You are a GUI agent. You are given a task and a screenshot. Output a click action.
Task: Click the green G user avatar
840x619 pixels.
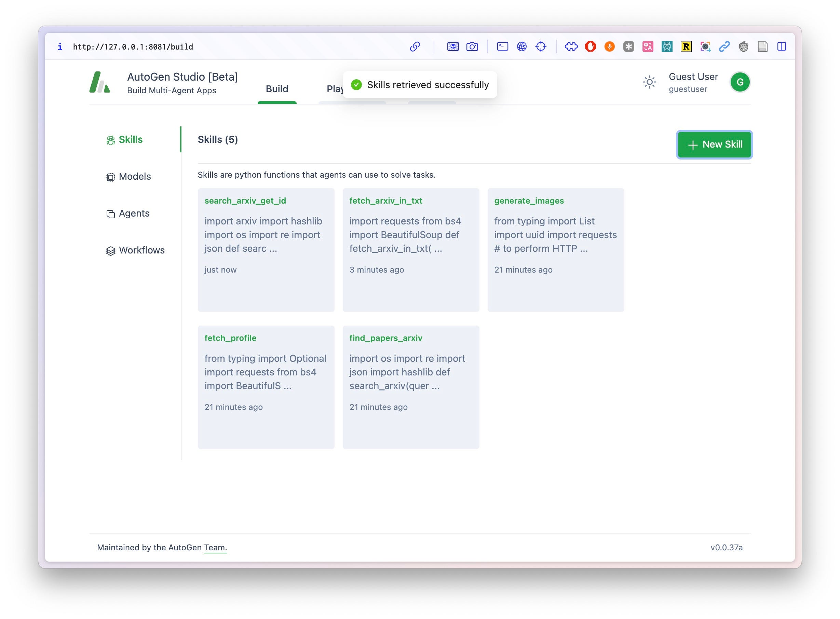740,82
